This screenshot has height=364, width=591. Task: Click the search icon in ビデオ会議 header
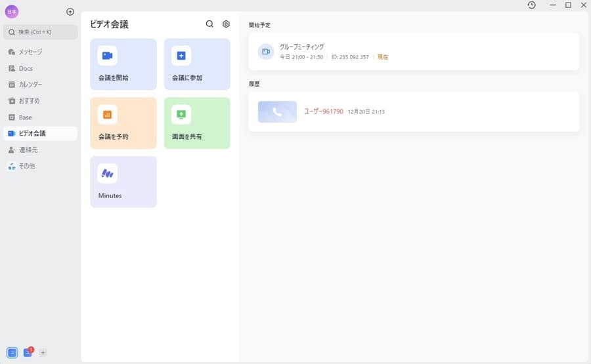point(209,24)
